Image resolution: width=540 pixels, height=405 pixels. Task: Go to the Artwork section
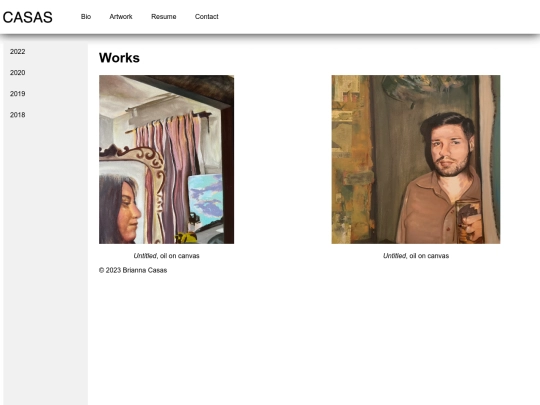click(121, 17)
